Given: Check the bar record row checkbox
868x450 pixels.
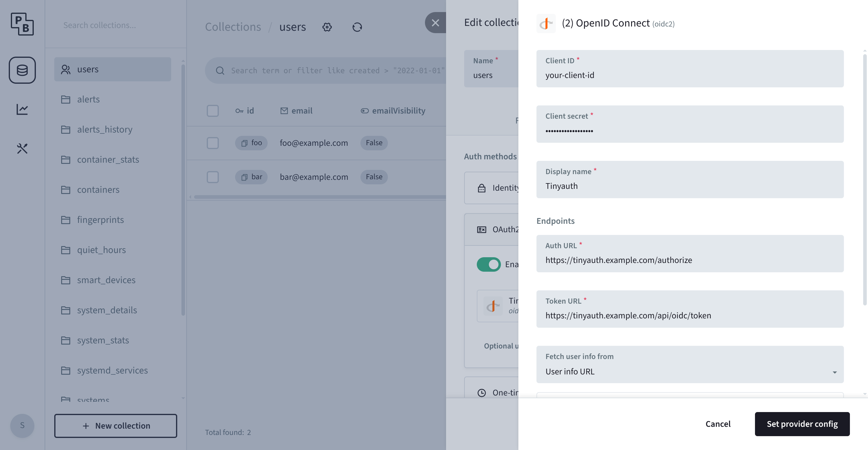Looking at the screenshot, I should 212,177.
